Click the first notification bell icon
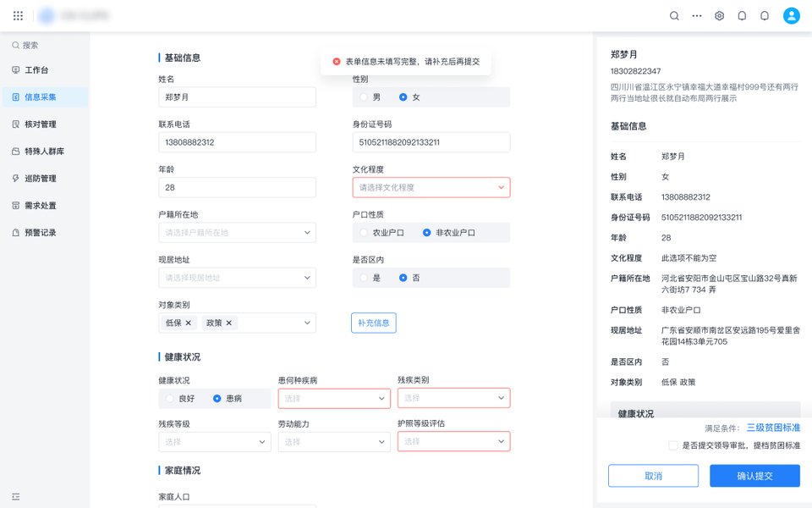This screenshot has width=812, height=508. (x=742, y=15)
